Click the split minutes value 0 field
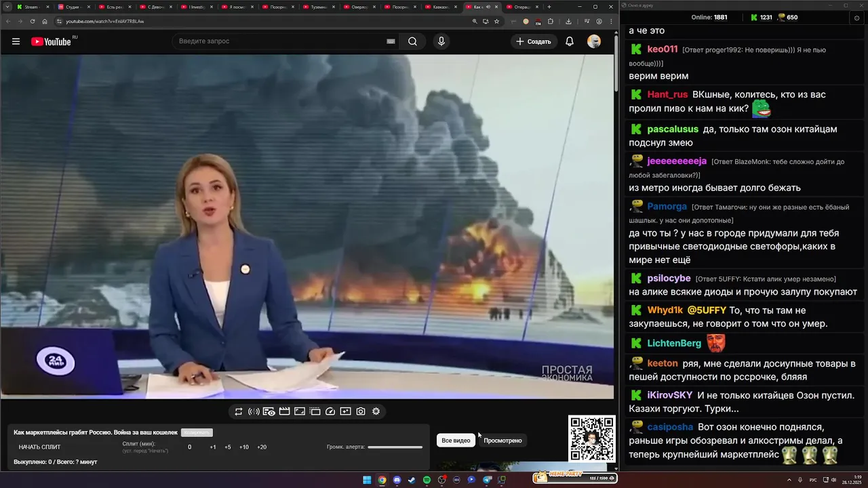This screenshot has height=488, width=868. pos(189,447)
